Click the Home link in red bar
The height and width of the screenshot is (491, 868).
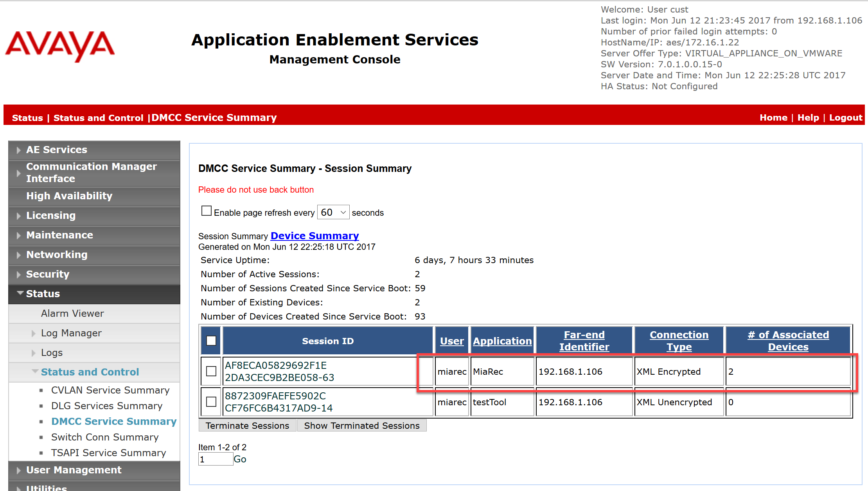773,118
